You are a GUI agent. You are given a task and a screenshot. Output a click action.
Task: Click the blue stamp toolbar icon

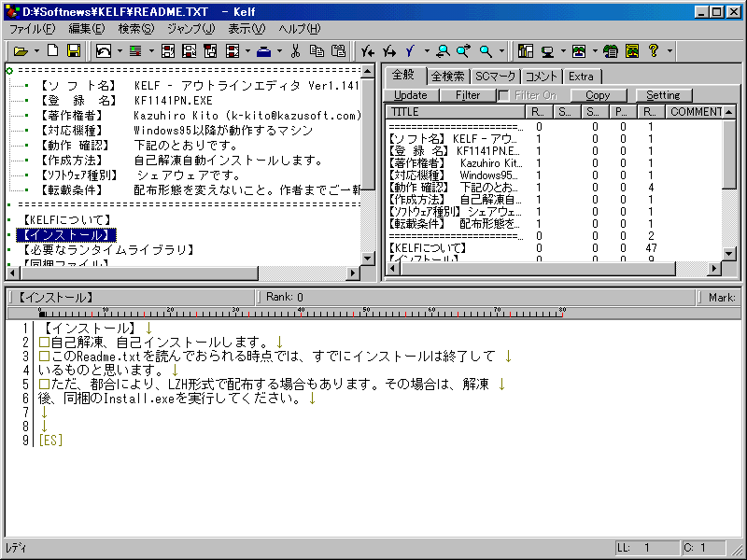pyautogui.click(x=263, y=51)
